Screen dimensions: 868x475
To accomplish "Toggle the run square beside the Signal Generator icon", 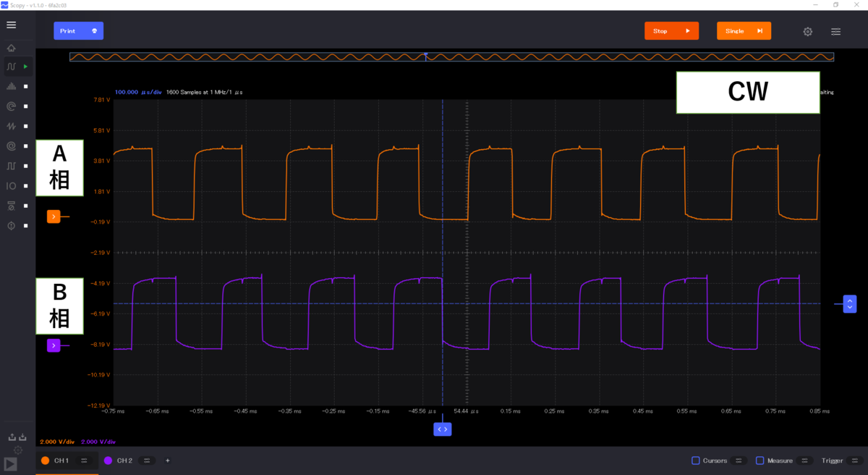I will pyautogui.click(x=25, y=126).
